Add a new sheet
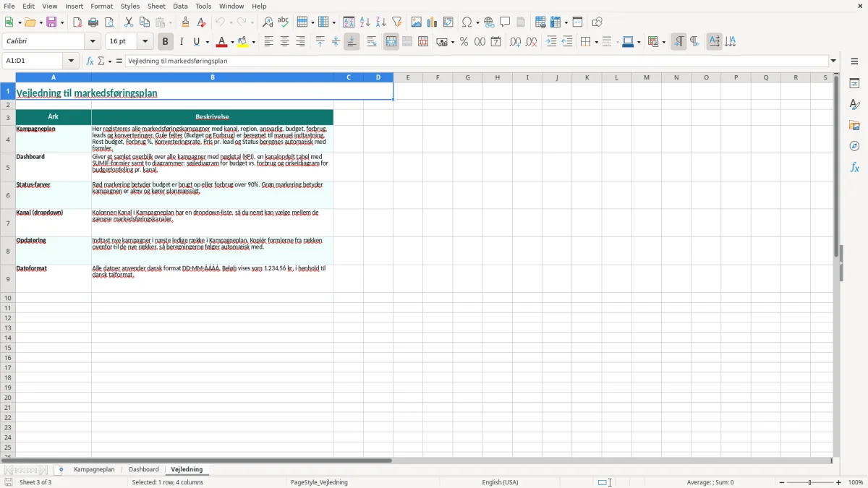The width and height of the screenshot is (868, 488). (x=61, y=470)
